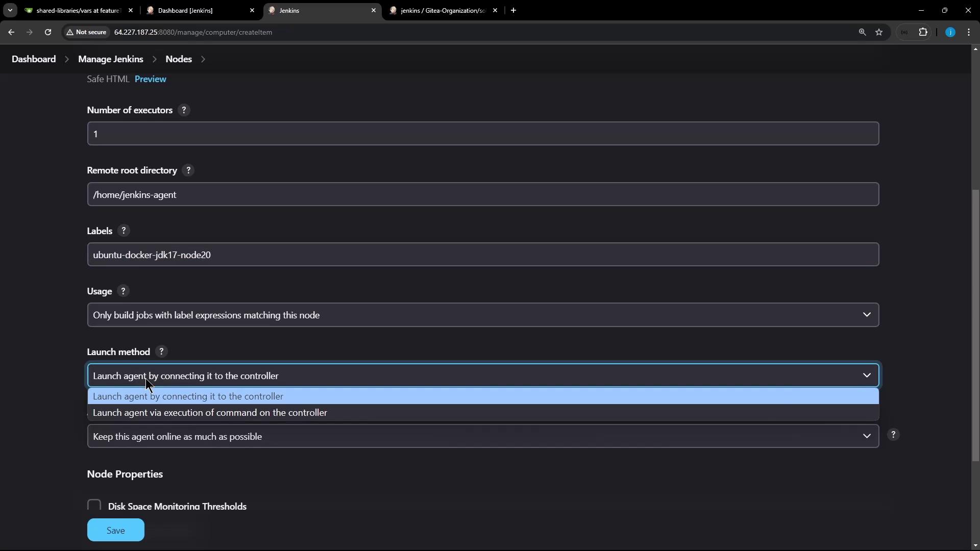Open the Availability 'Keep this agent online' dropdown
This screenshot has width=980, height=551.
coord(482,437)
